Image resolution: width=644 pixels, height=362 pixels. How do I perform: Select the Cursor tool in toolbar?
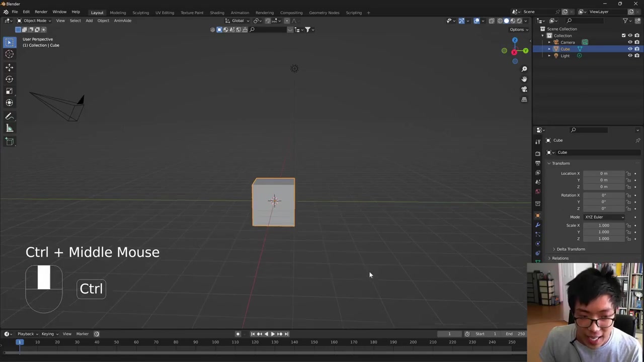(x=9, y=54)
